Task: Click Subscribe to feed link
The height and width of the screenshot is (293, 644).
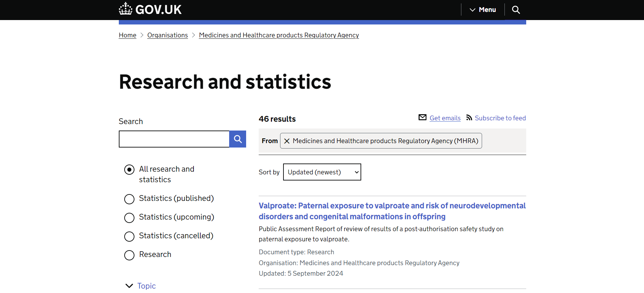Action: 500,118
